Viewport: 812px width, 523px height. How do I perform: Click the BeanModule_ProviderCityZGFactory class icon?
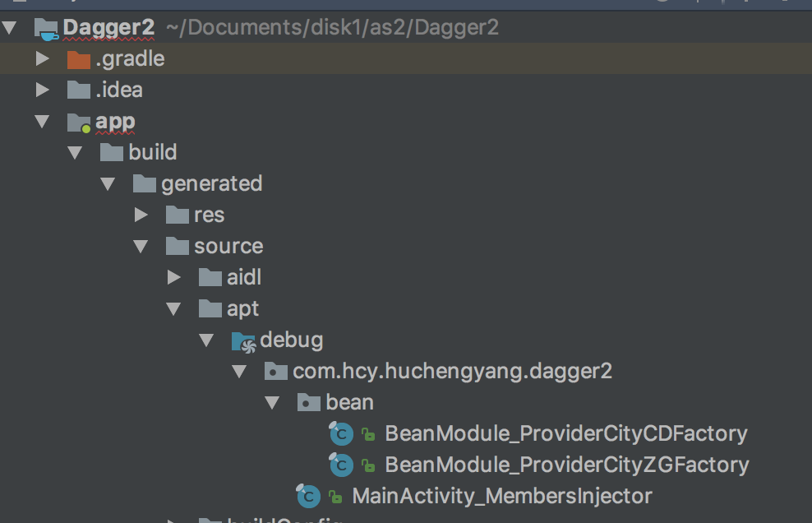pos(340,465)
